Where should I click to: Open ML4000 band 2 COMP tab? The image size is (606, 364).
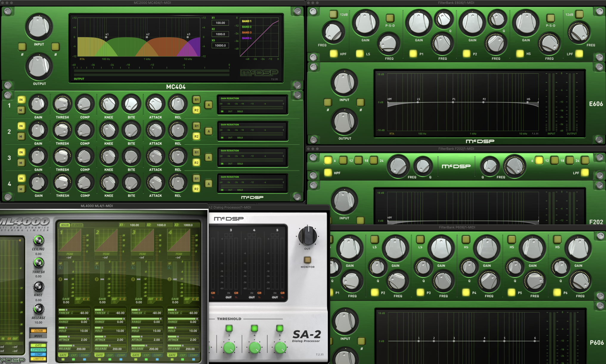pyautogui.click(x=121, y=355)
